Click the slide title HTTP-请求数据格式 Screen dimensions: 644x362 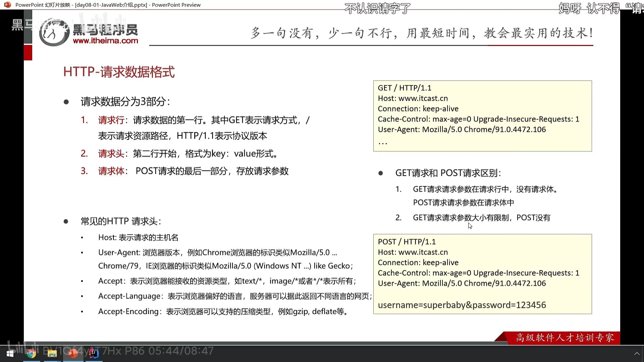click(119, 72)
